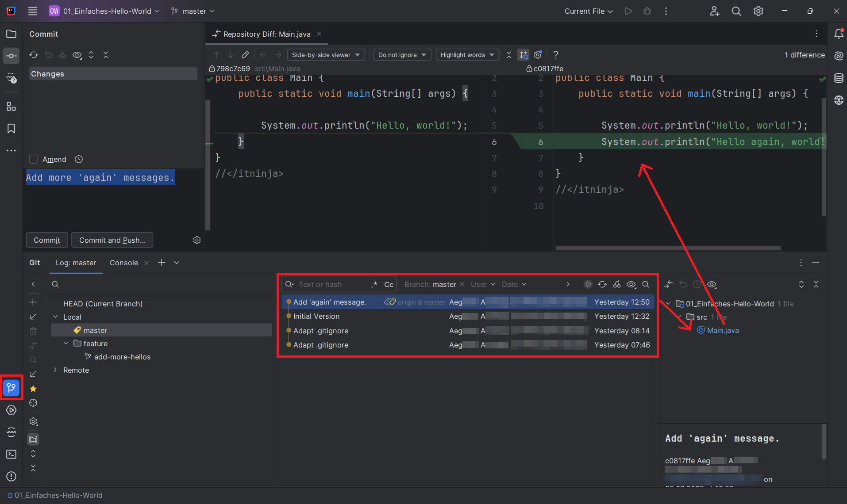Open the Commit tool window in sidebar
The image size is (847, 504).
pos(11,56)
